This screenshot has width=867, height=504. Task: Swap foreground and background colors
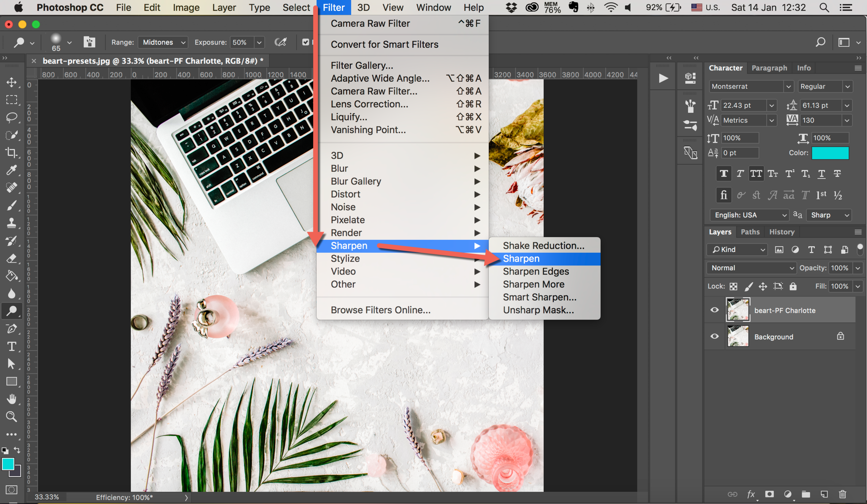coord(17,450)
